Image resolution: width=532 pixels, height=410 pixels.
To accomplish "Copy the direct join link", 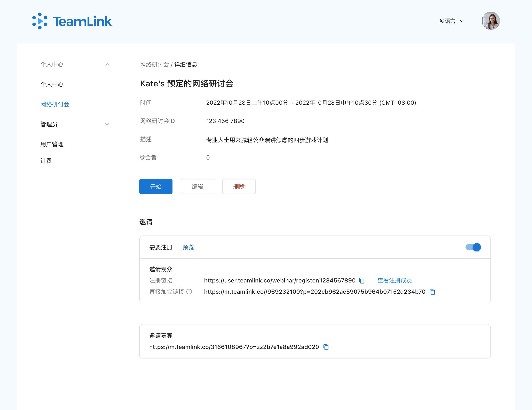I will tap(432, 292).
